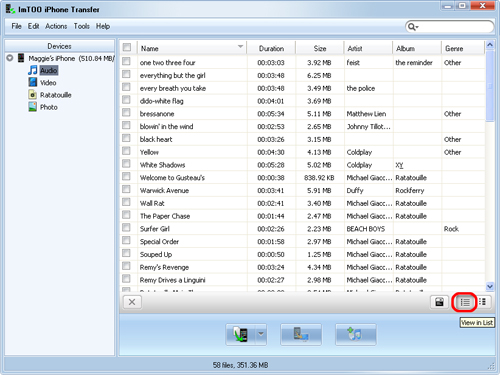
Task: Switch to thumbnail view icon
Action: (x=483, y=302)
